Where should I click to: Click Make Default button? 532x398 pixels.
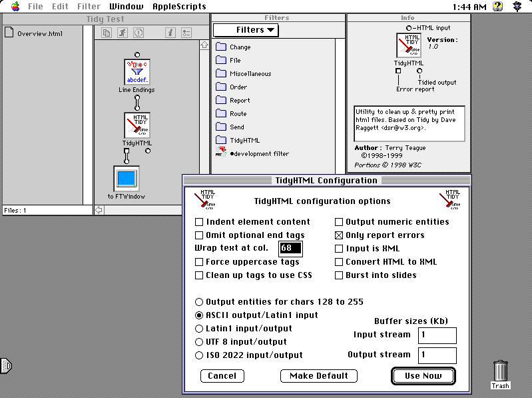pyautogui.click(x=319, y=376)
